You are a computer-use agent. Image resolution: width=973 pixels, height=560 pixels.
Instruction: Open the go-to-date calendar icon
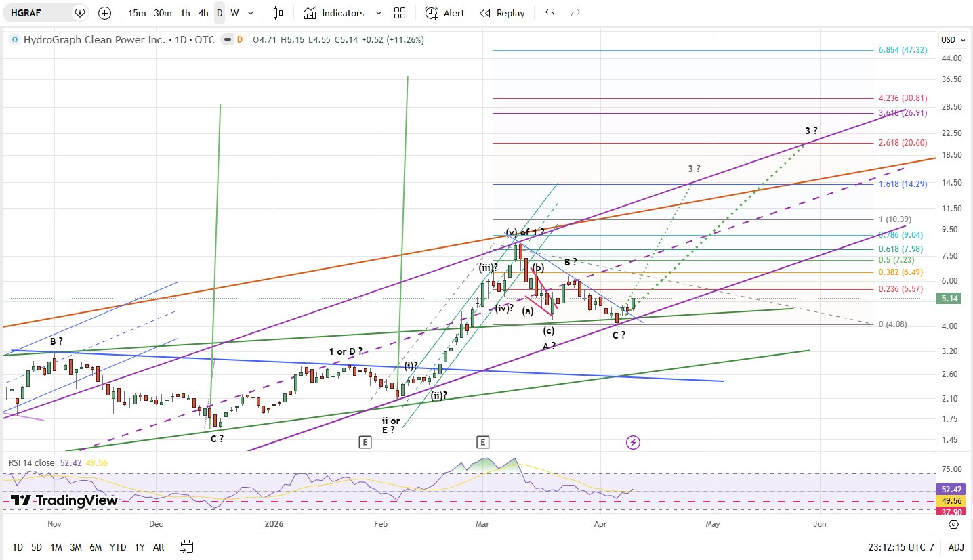187,547
